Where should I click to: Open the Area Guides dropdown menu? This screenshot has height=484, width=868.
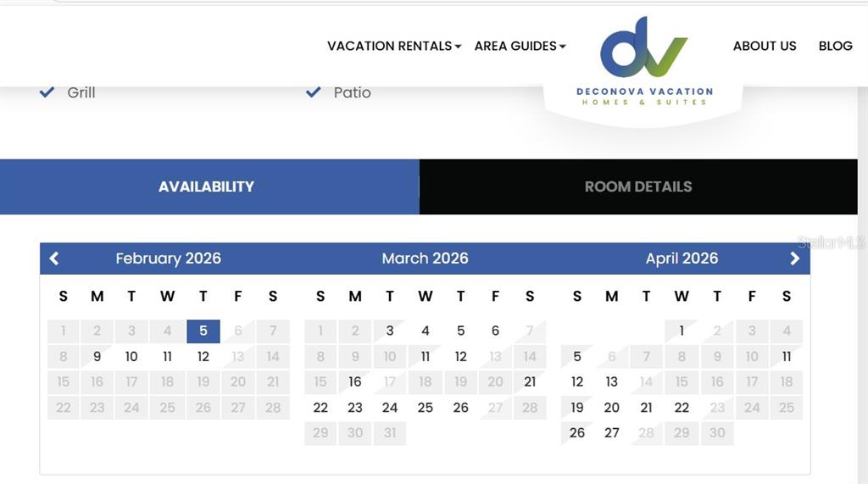(x=520, y=46)
